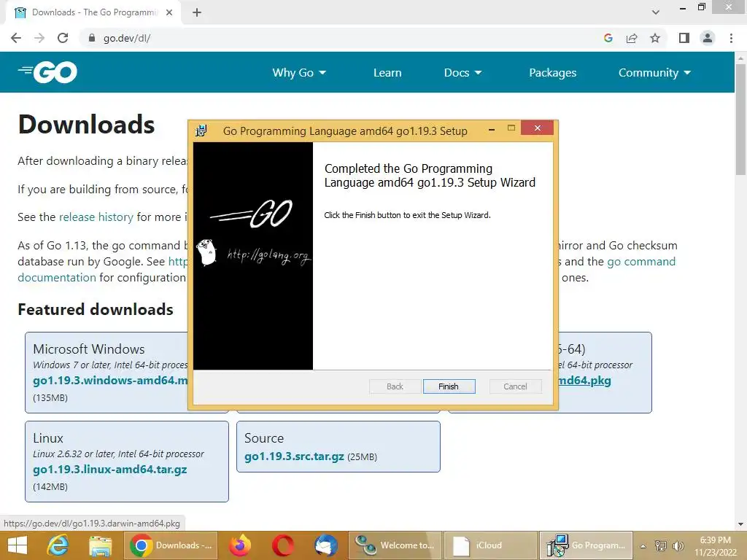This screenshot has height=560, width=747.
Task: Open network status tray icon
Action: coord(660,546)
